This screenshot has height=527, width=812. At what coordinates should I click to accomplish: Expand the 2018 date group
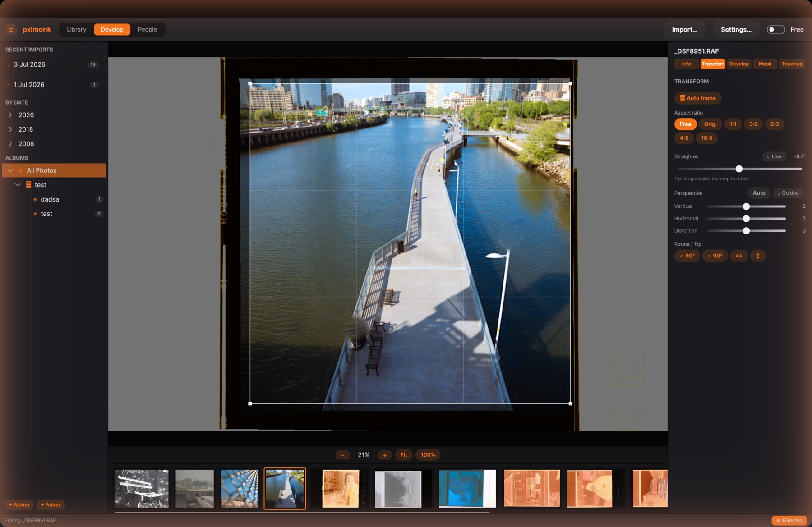coord(10,129)
